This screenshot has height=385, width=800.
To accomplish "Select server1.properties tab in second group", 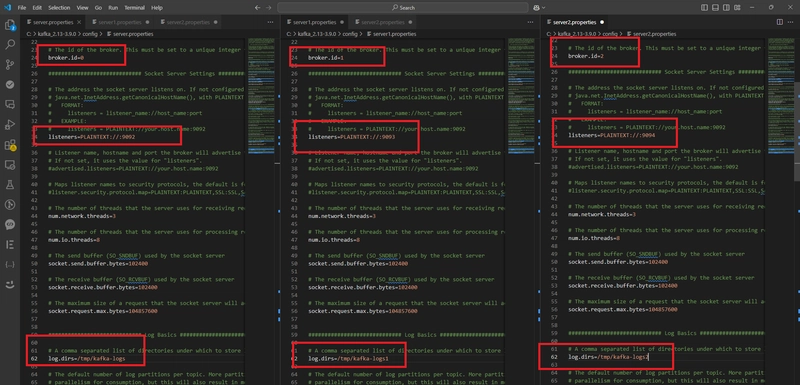I will pyautogui.click(x=315, y=22).
